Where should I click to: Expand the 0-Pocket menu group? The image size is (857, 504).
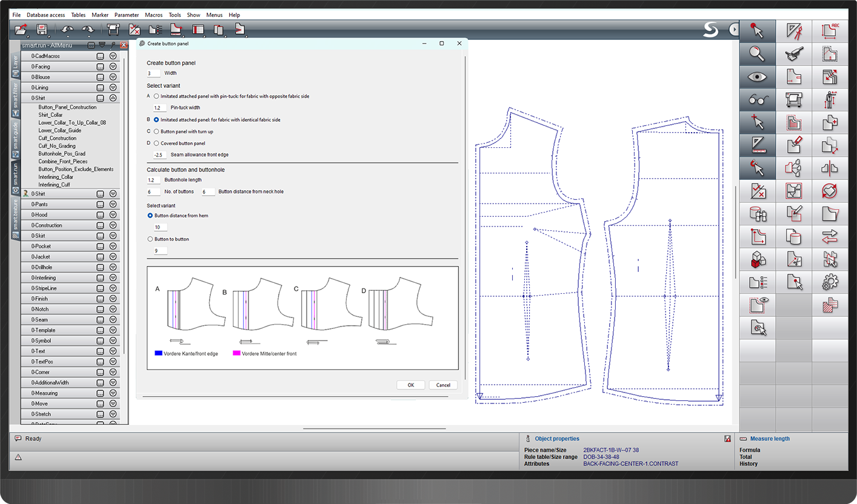113,247
